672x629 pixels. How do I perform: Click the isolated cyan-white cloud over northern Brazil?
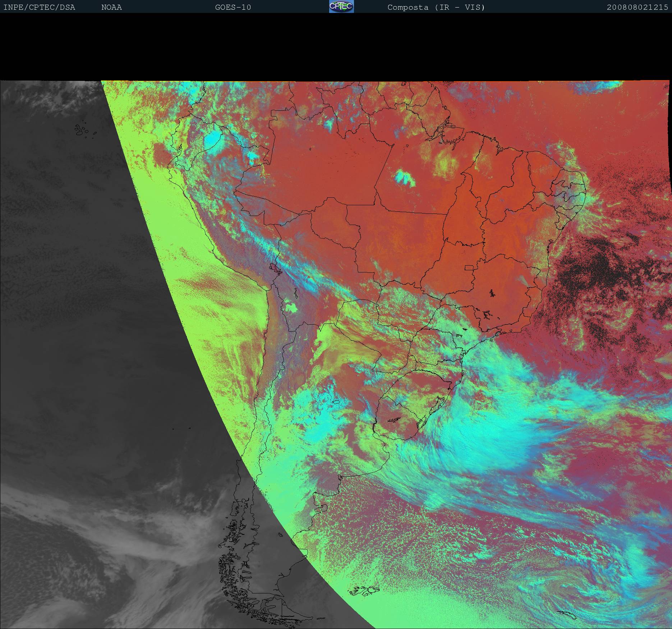pyautogui.click(x=405, y=178)
